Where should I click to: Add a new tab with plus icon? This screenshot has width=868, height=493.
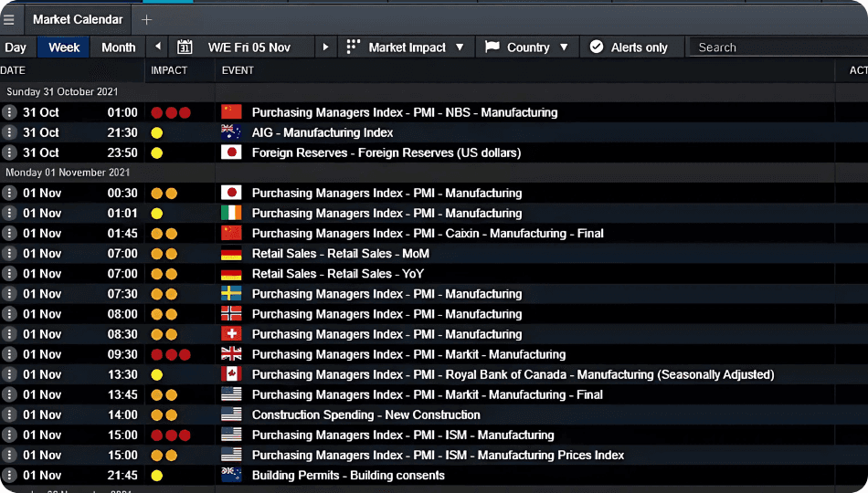point(147,19)
